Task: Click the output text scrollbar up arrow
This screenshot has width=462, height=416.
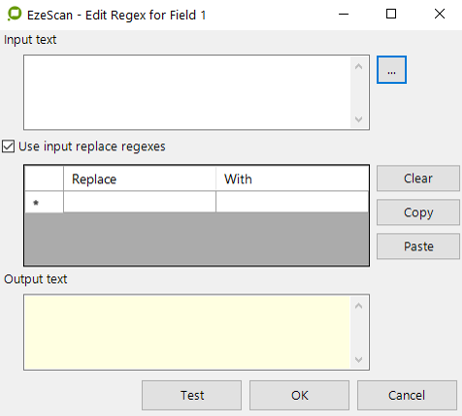Action: 359,306
